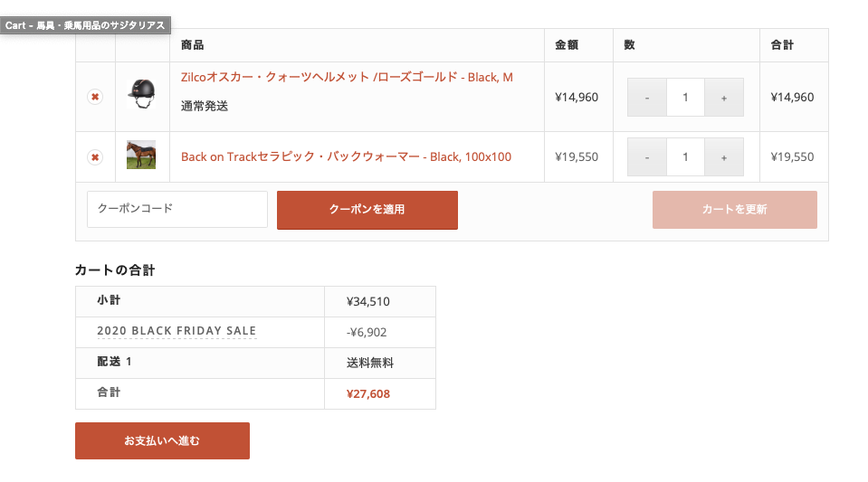Click the 送料無料 shipping text
The height and width of the screenshot is (482, 868).
coord(369,364)
